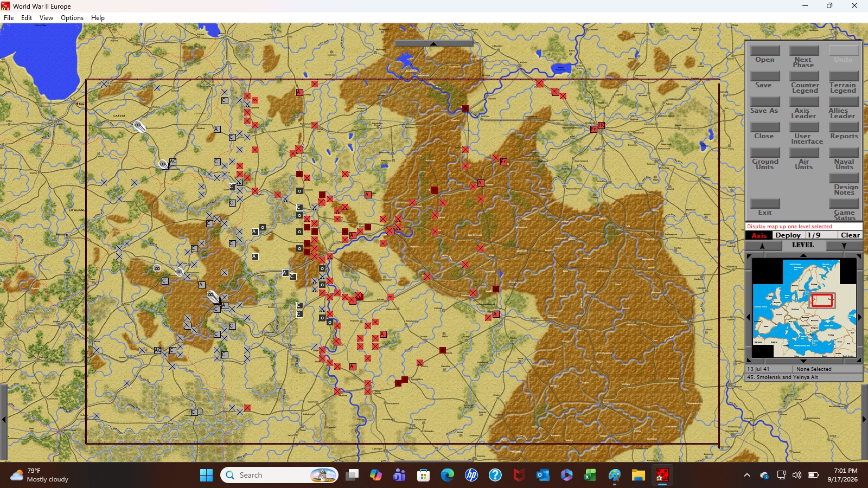Open Design Notes
868x488 pixels.
844,184
